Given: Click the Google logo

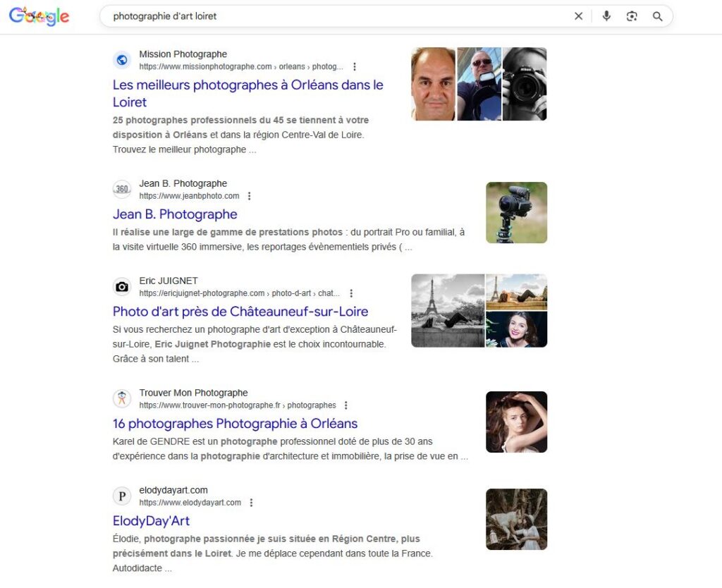Looking at the screenshot, I should pos(39,17).
